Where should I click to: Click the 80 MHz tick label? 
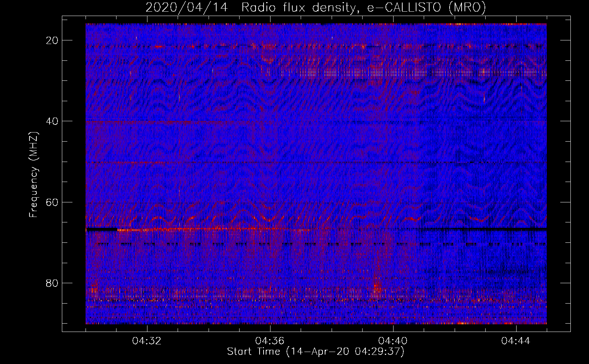pos(52,283)
